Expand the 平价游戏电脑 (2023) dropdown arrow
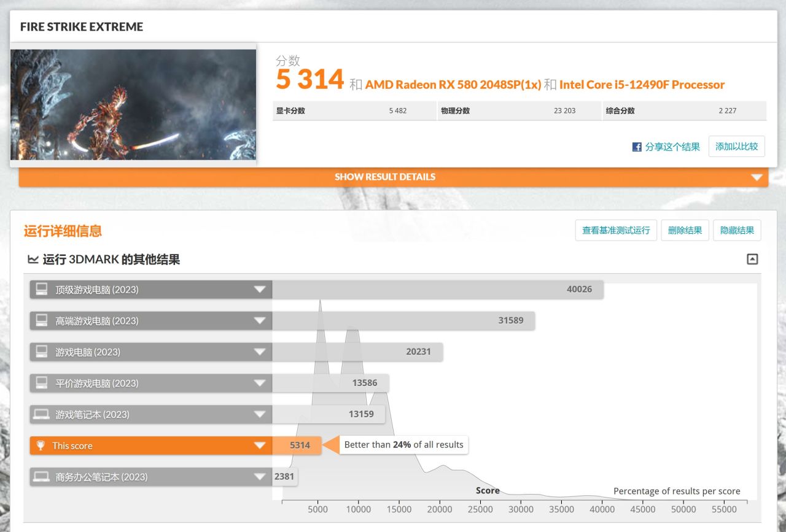The width and height of the screenshot is (786, 532). point(260,384)
